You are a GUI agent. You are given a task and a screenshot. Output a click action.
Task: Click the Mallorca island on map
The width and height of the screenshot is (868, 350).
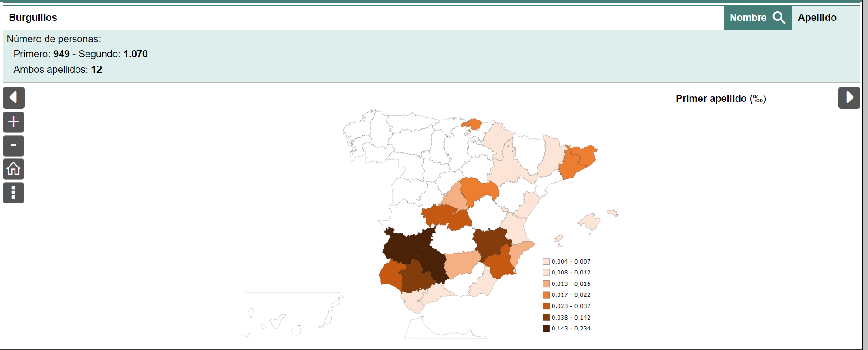[x=590, y=223]
